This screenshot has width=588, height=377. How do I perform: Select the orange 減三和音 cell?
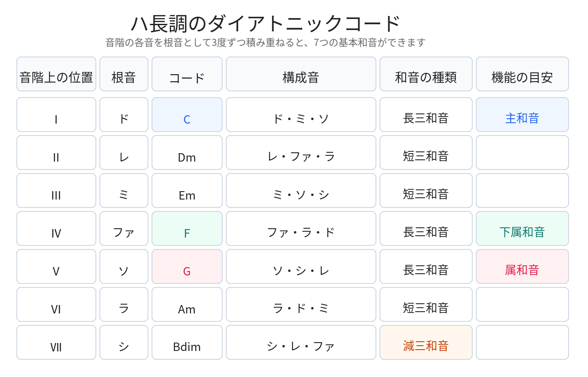[x=426, y=343]
